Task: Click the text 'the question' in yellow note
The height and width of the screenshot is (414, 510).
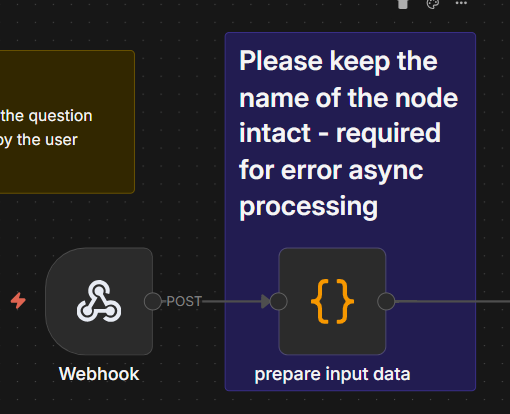Action: tap(46, 116)
